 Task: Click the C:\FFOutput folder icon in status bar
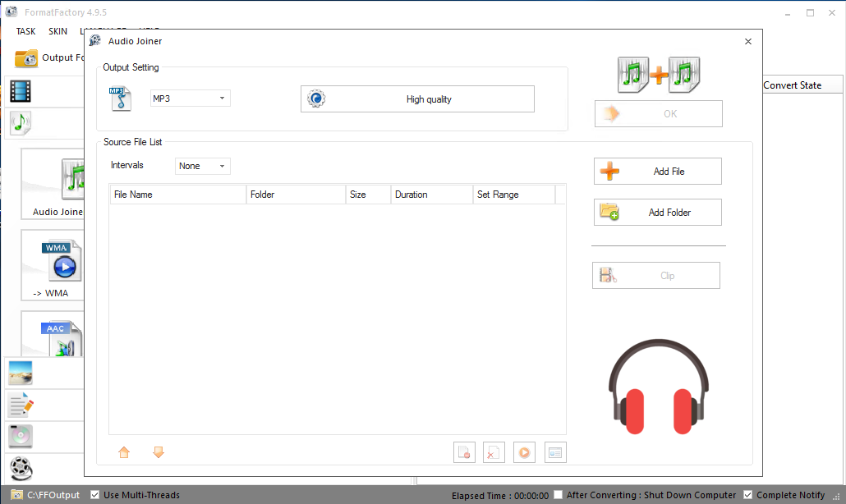16,495
